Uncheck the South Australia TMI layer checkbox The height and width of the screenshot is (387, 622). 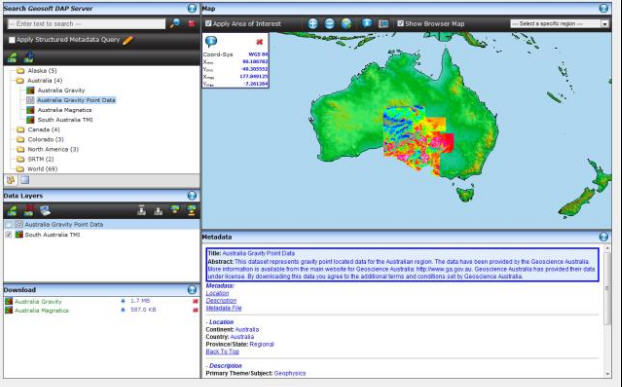pos(9,235)
